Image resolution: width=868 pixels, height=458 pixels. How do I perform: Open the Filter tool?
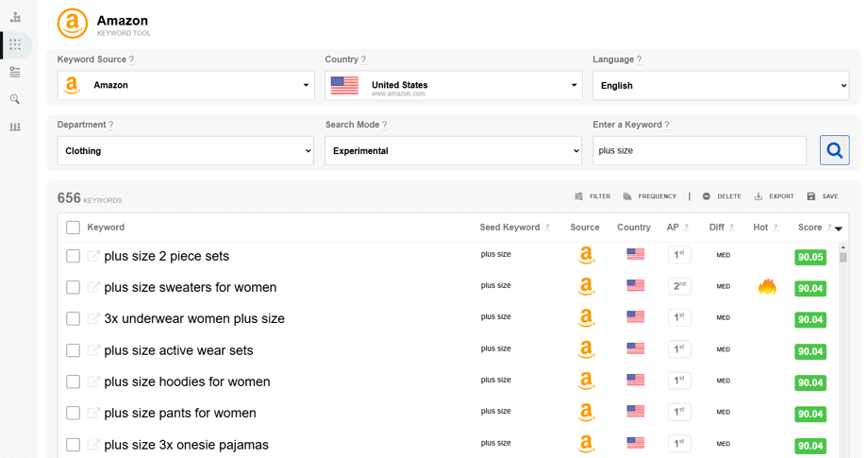593,196
